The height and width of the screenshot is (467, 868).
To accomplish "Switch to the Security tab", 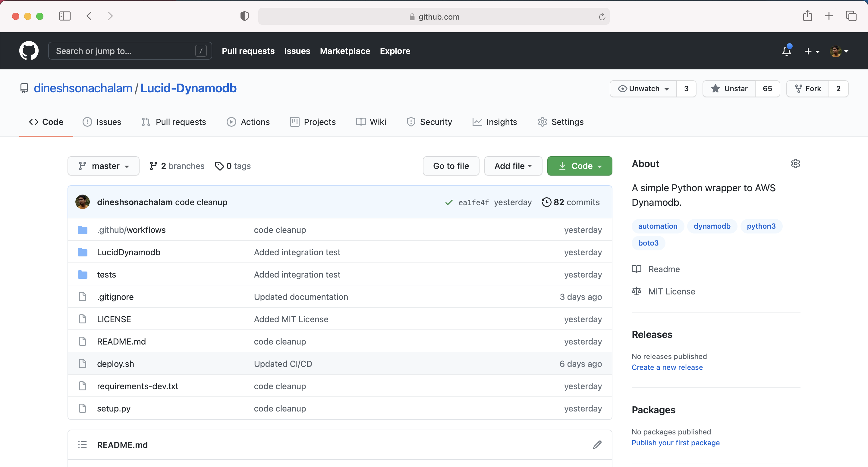I will tap(429, 122).
